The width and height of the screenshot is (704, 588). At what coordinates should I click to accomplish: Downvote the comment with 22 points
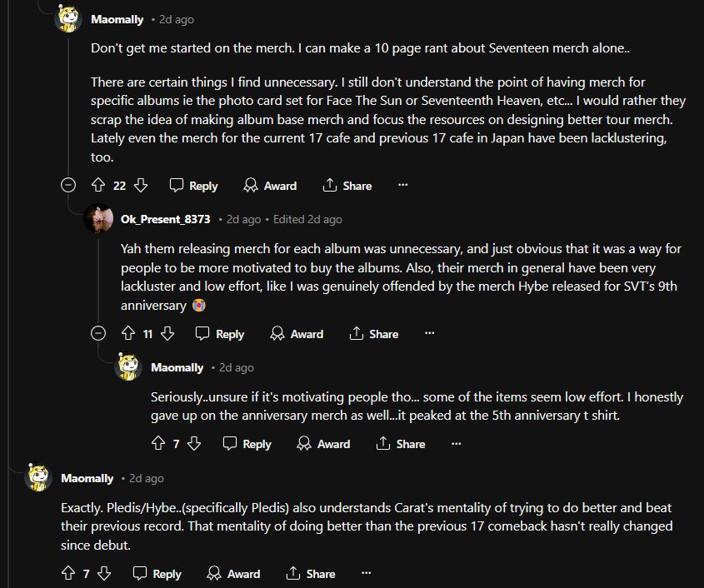click(x=141, y=186)
